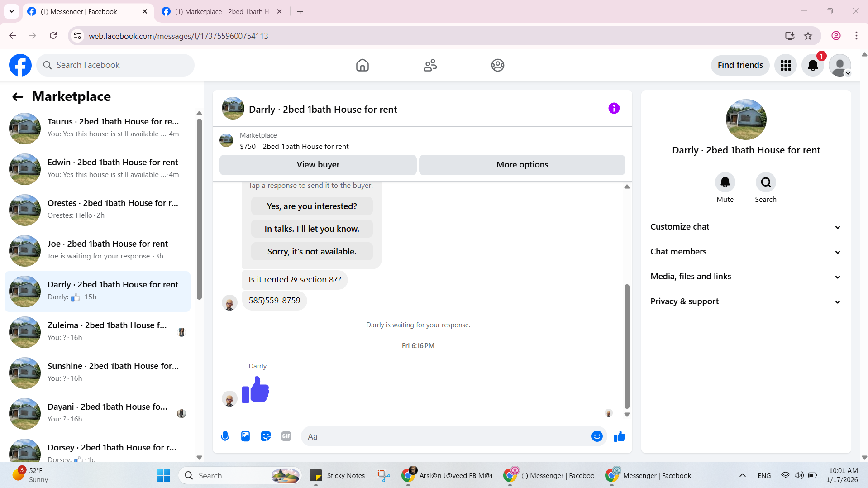Expand Media, files and links
Image resolution: width=868 pixels, height=488 pixels.
coord(746,277)
